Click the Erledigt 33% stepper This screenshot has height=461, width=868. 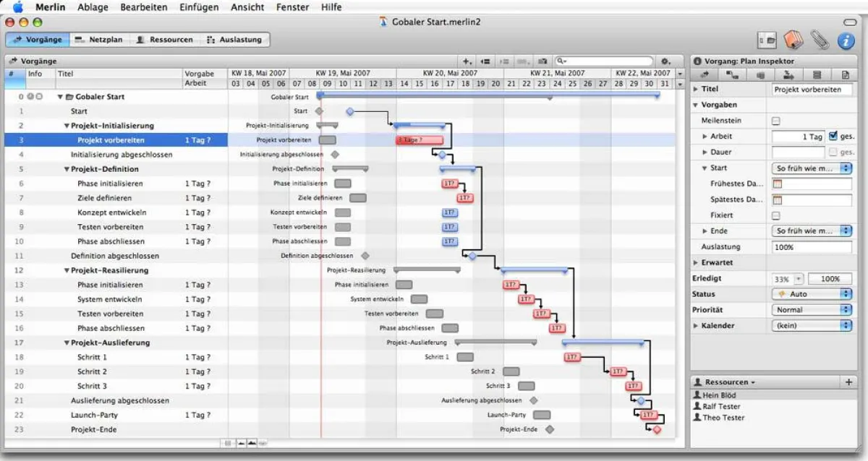(x=799, y=279)
